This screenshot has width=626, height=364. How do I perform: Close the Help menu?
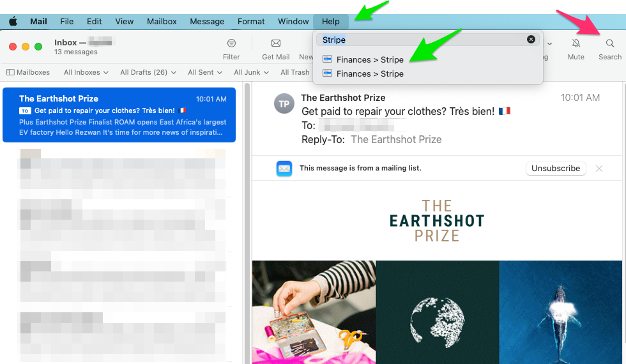tap(331, 22)
